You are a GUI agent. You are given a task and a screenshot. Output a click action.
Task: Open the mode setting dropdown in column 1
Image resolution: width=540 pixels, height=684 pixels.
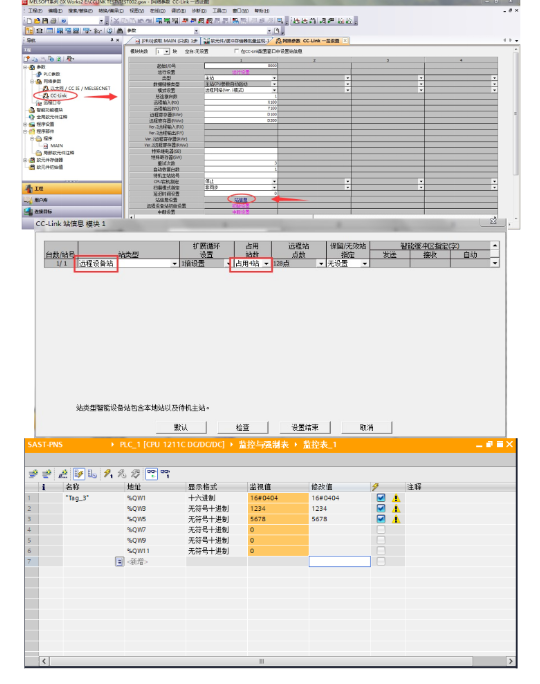[x=274, y=90]
